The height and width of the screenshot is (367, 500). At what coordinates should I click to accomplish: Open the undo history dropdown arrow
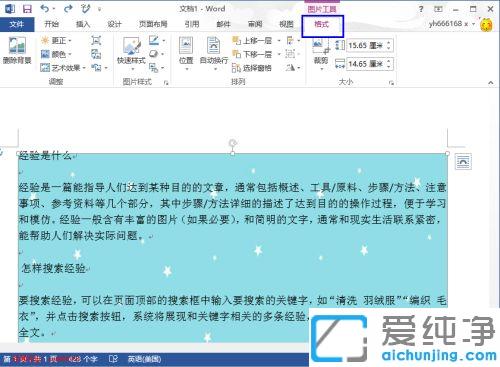click(54, 9)
